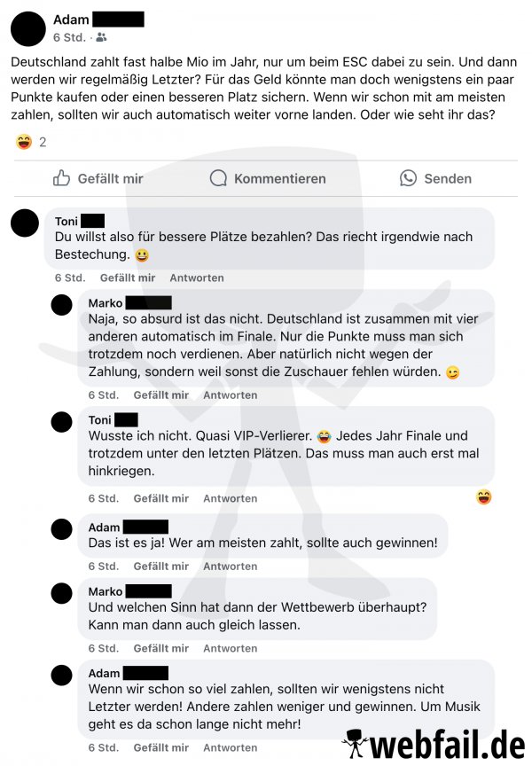
Task: Reply to Toni's Bestechung comment via Antworten
Action: pyautogui.click(x=197, y=278)
